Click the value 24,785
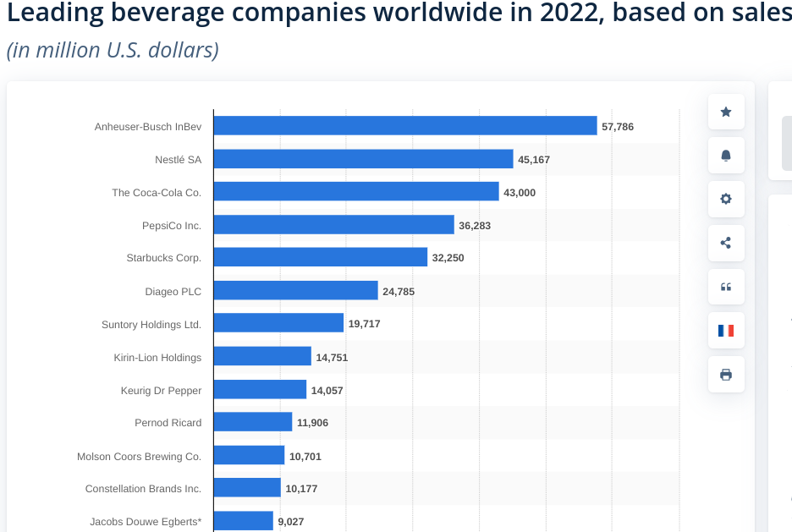This screenshot has height=532, width=792. click(399, 292)
